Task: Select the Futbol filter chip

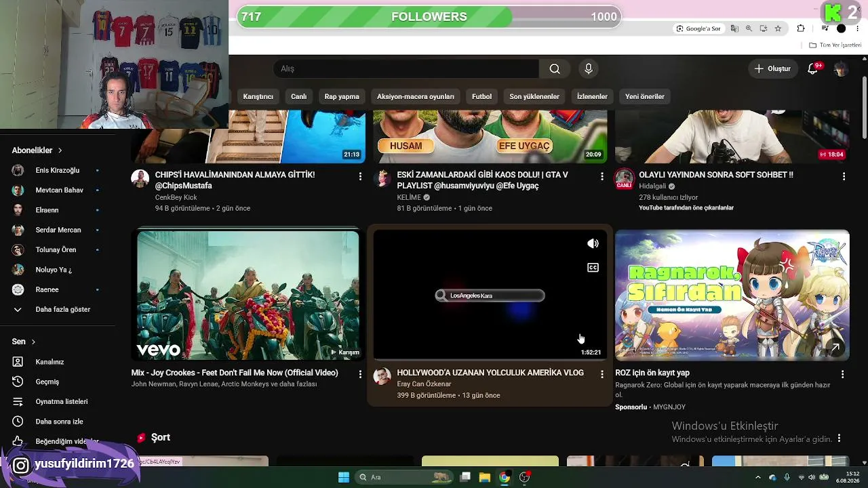Action: pos(481,97)
